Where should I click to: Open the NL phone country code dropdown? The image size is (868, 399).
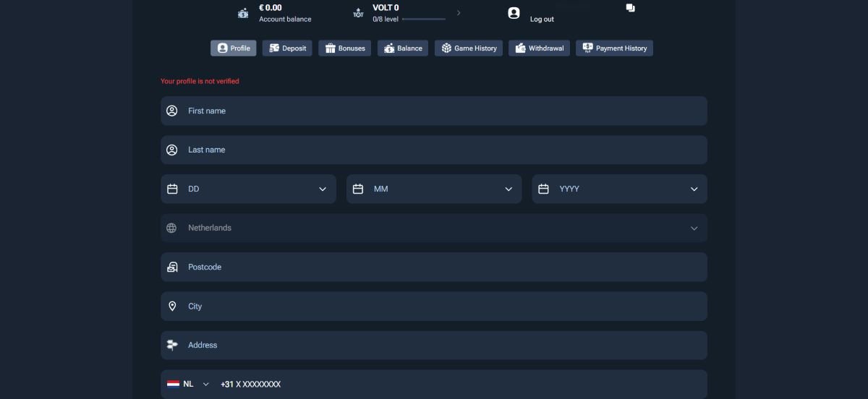pyautogui.click(x=188, y=384)
